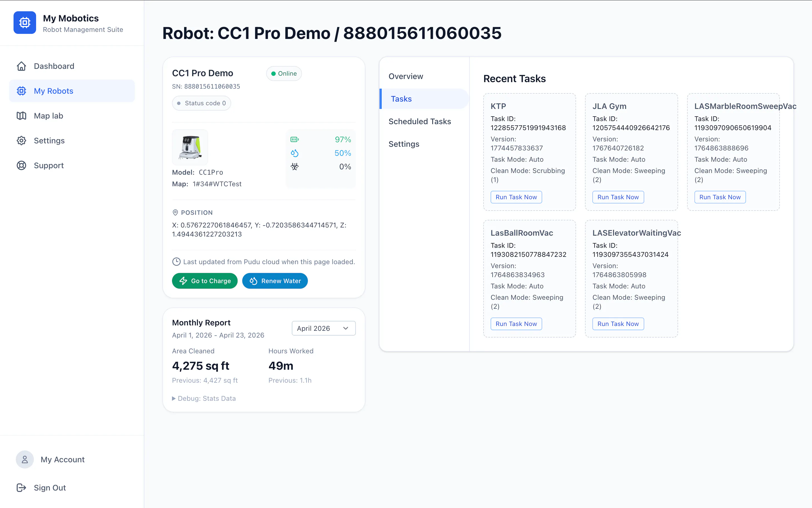Click the Dashboard home icon
The image size is (812, 508).
21,66
